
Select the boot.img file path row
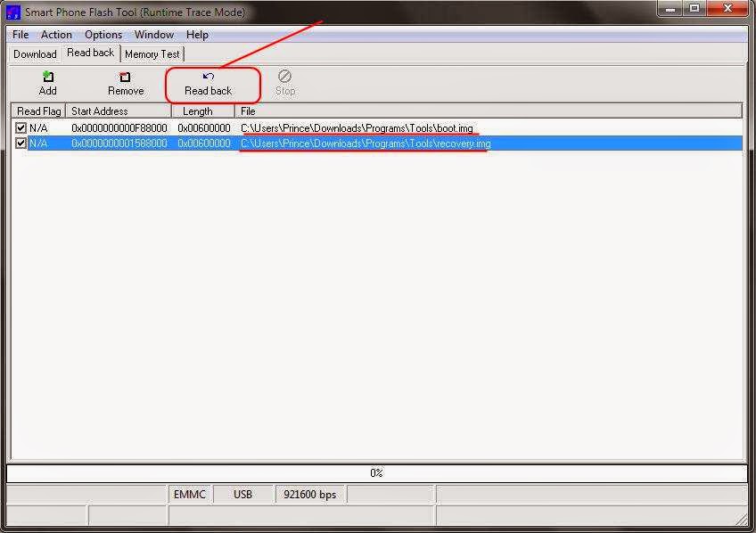pyautogui.click(x=357, y=128)
